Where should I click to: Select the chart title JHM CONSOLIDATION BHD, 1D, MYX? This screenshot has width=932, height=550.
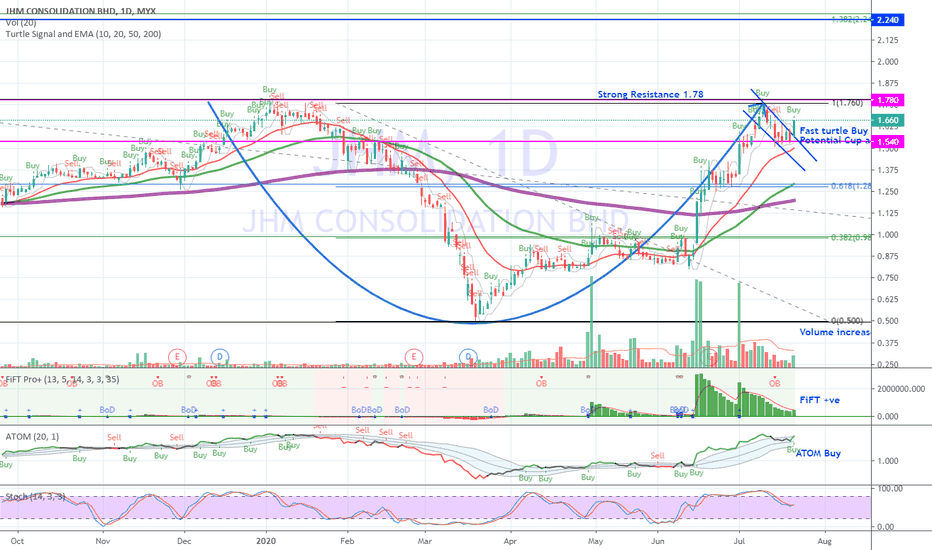(x=81, y=11)
